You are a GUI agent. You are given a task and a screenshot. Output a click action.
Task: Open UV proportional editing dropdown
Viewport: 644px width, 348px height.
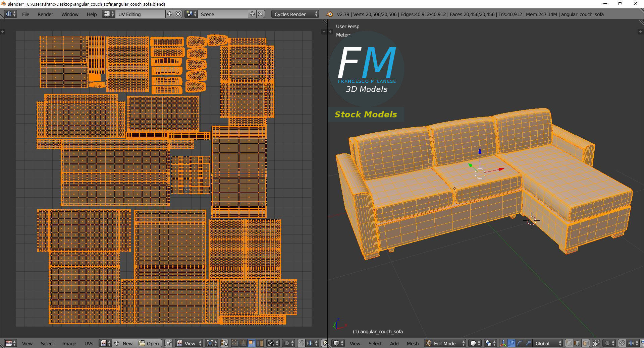click(288, 343)
